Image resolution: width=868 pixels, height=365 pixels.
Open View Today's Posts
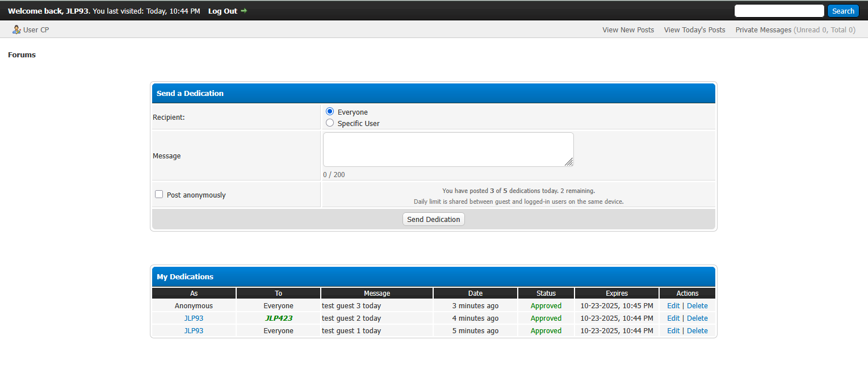694,30
